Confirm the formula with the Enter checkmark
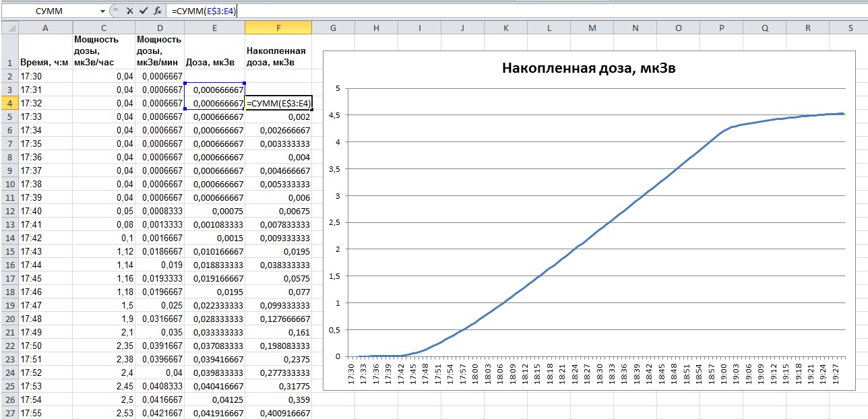Image resolution: width=868 pixels, height=419 pixels. (143, 11)
